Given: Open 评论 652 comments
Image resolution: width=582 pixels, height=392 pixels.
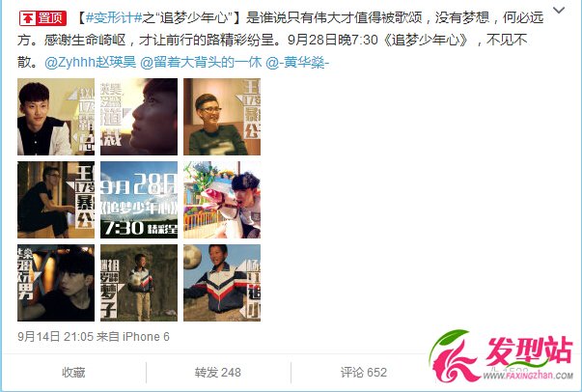Looking at the screenshot, I should [x=364, y=373].
